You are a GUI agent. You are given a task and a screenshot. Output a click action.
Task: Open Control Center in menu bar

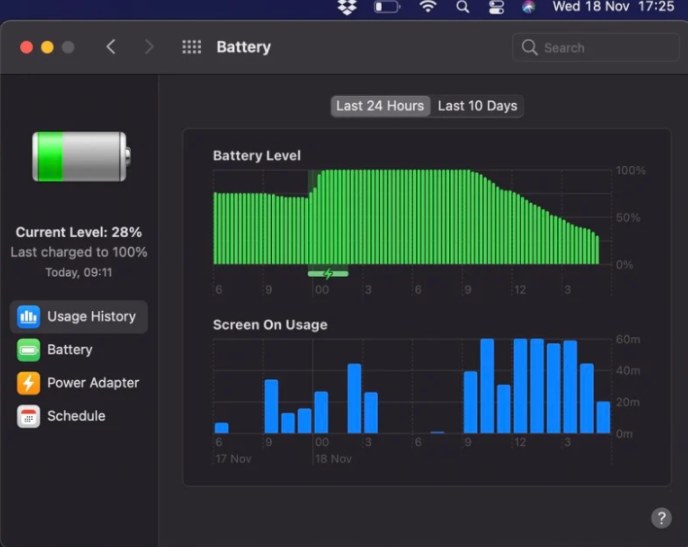point(496,7)
